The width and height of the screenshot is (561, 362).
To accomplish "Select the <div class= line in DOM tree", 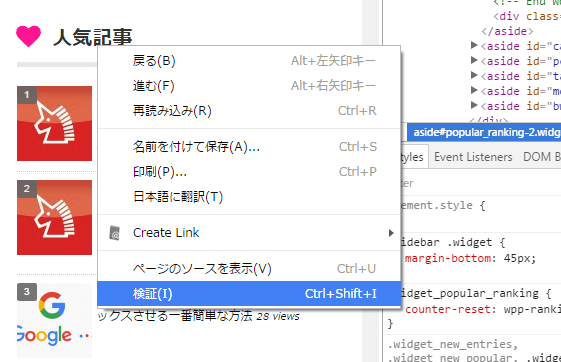I will [527, 16].
